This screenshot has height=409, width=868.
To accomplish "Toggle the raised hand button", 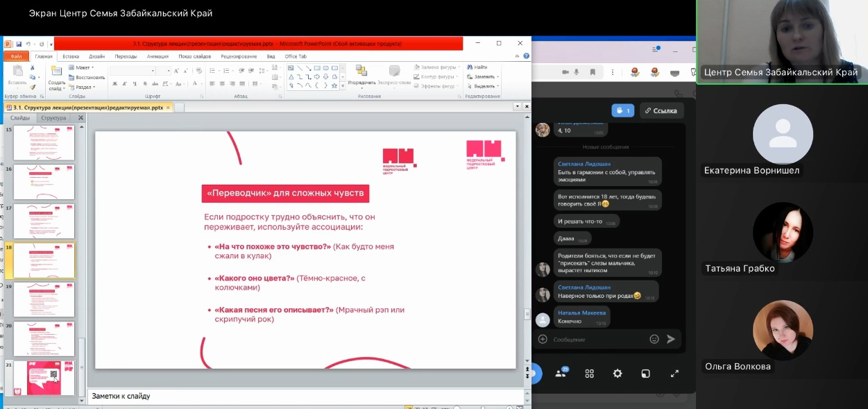I will point(622,110).
